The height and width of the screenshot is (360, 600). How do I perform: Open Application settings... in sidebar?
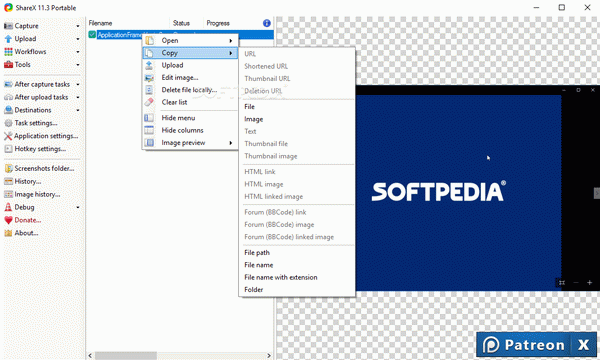(x=46, y=136)
